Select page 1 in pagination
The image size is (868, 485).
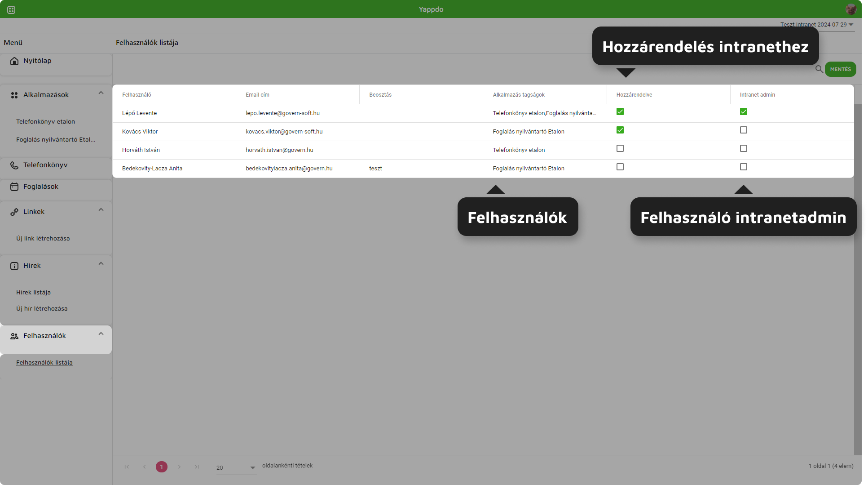[x=162, y=467]
